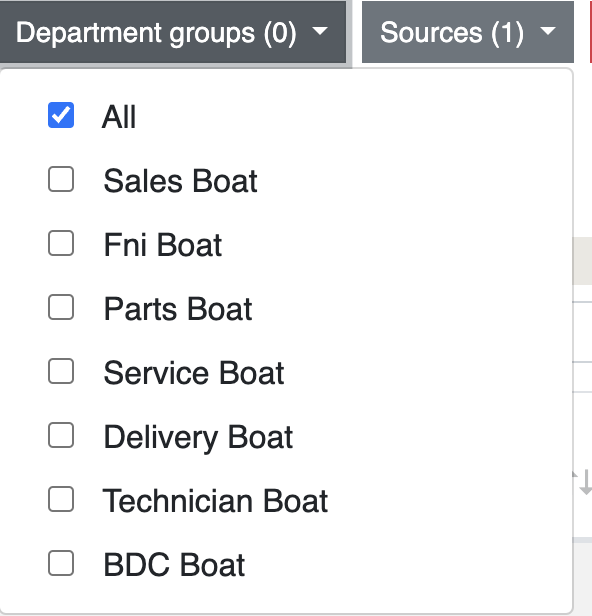Click the BDC Boat option text

(174, 565)
